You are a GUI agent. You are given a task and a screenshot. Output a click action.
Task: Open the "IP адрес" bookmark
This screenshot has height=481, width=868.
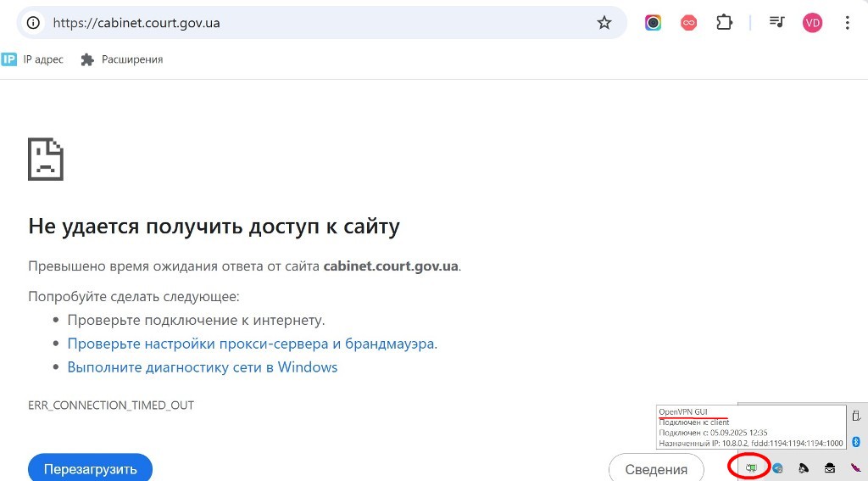(33, 59)
